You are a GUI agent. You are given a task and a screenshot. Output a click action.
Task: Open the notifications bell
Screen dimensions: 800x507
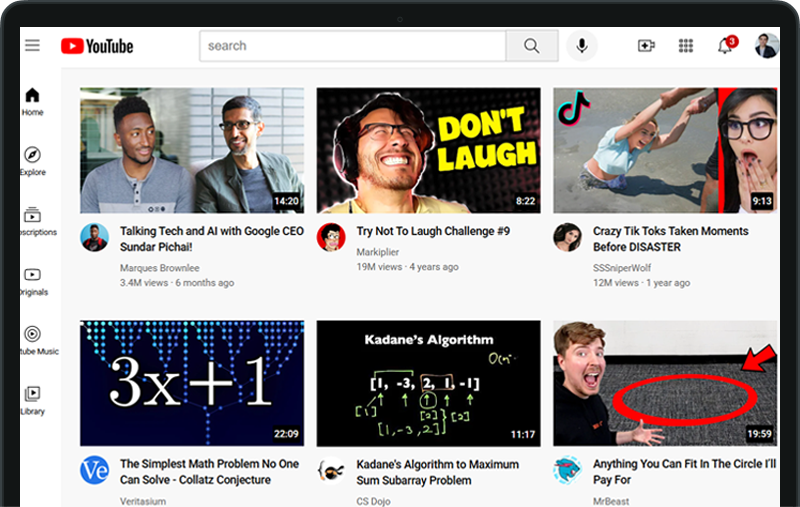[x=725, y=46]
